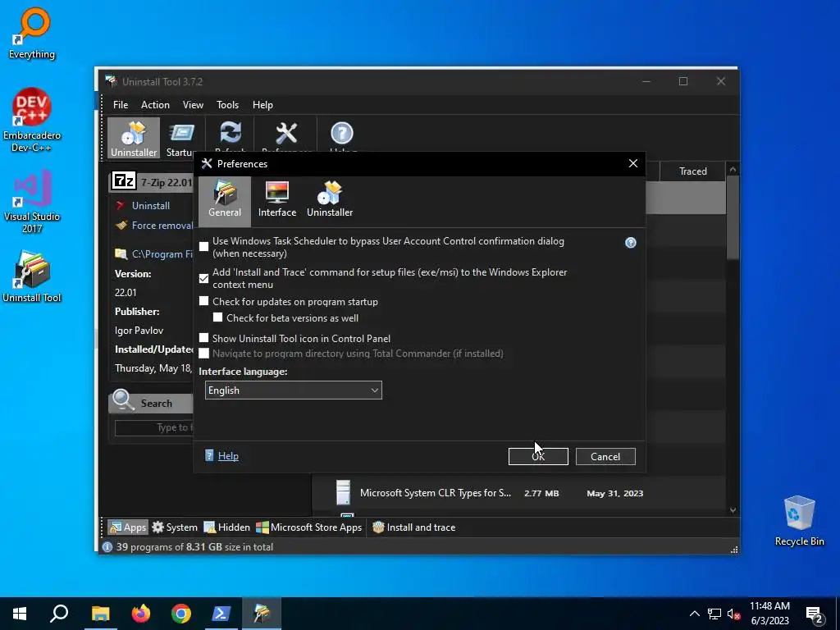This screenshot has width=840, height=630.
Task: Open the Everything desktop shortcut
Action: (x=32, y=34)
